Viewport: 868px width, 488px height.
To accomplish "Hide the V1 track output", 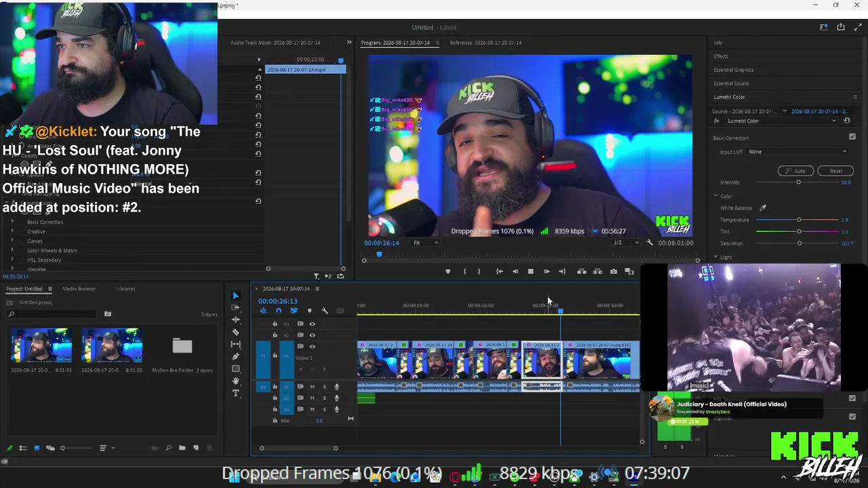I will pos(312,346).
